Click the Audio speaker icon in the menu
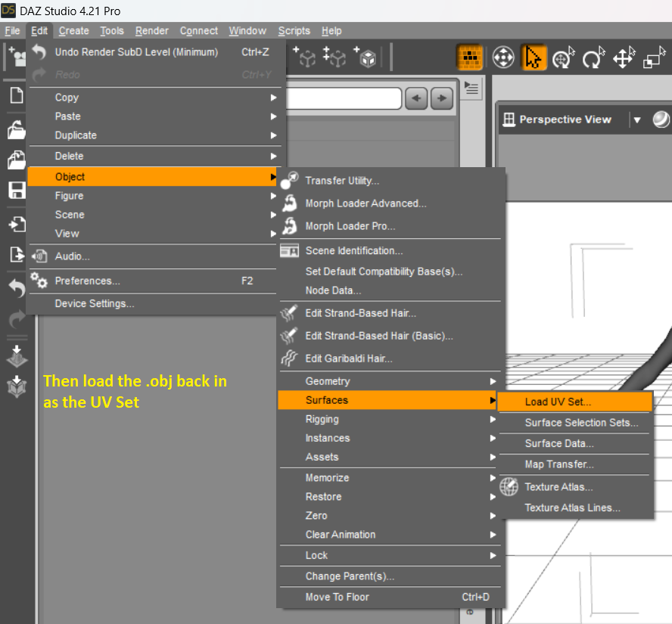This screenshot has height=624, width=672. click(x=39, y=256)
